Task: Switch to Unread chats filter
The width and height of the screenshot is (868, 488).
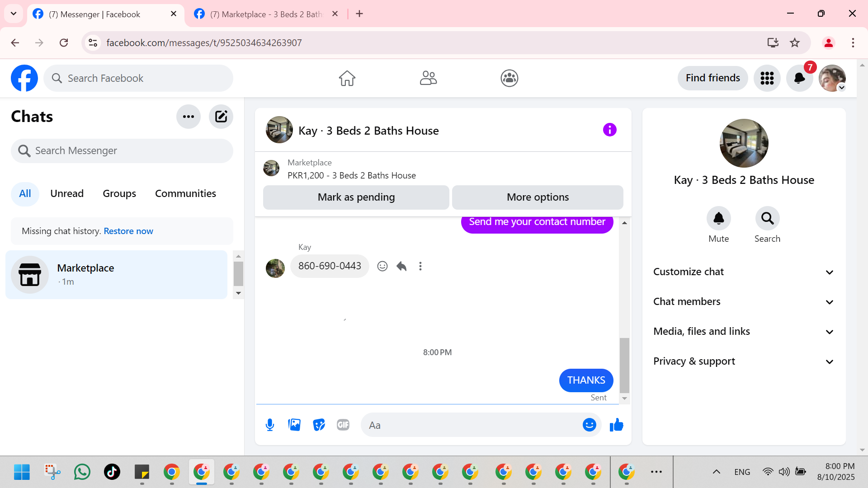Action: coord(67,194)
